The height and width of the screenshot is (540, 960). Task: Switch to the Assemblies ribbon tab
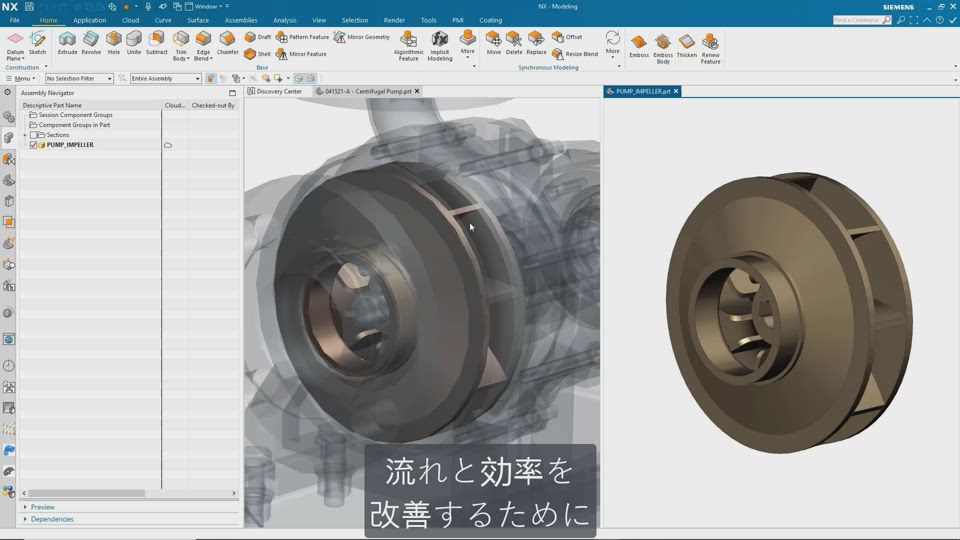tap(240, 20)
